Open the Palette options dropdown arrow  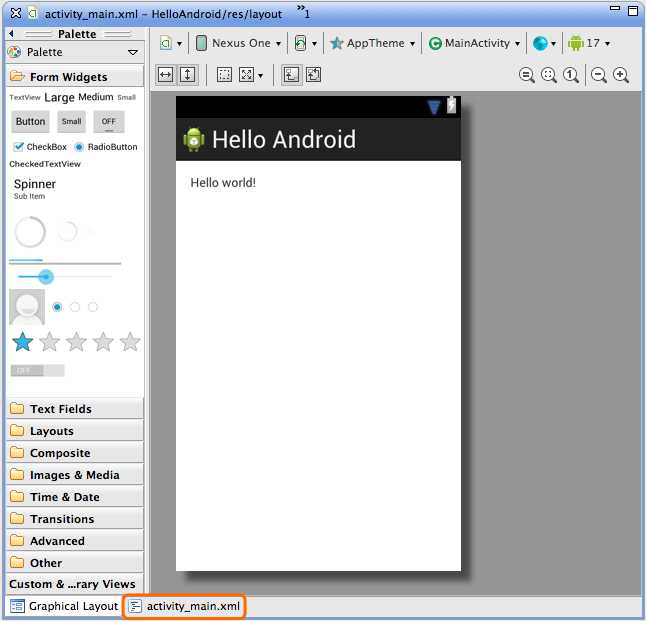click(x=133, y=52)
